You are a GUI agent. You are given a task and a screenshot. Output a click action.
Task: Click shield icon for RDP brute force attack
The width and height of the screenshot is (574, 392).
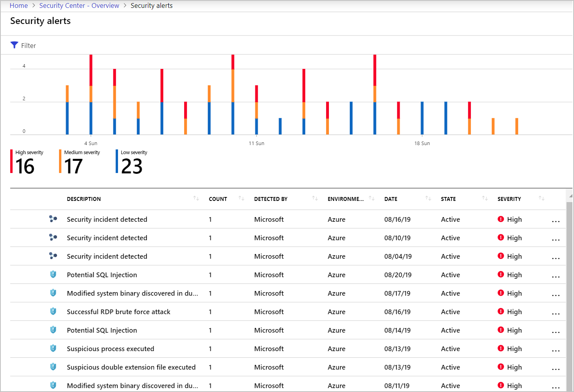(x=53, y=311)
